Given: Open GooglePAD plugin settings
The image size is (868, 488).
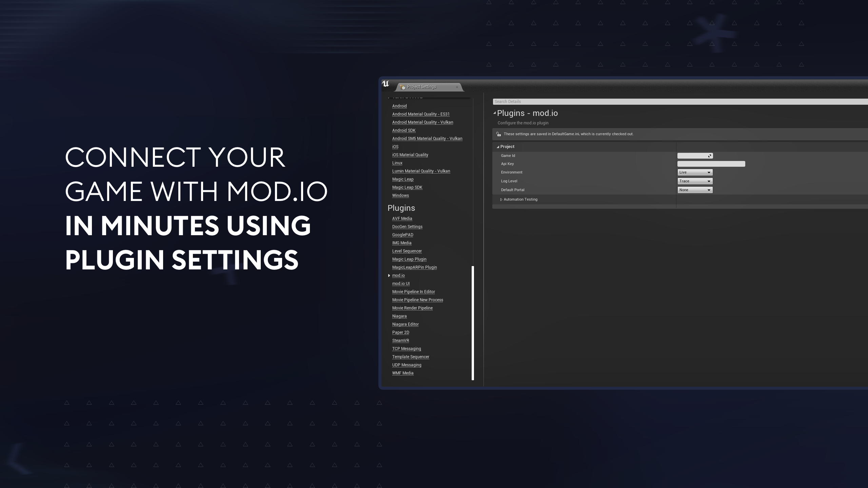Looking at the screenshot, I should (403, 235).
